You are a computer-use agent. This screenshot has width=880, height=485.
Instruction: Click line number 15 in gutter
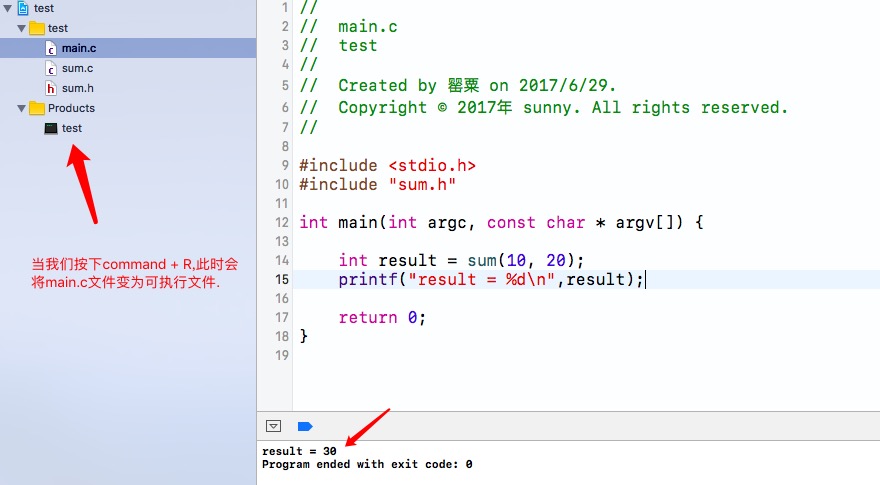282,280
